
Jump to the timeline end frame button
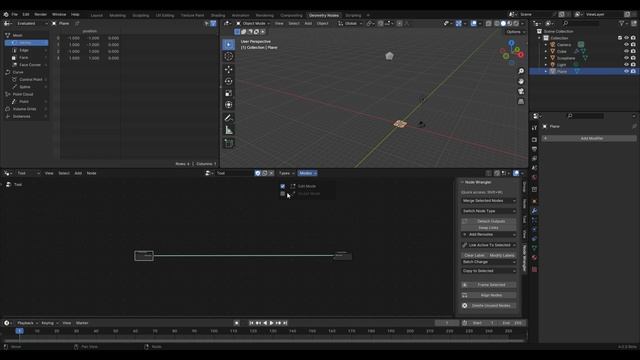pos(285,323)
